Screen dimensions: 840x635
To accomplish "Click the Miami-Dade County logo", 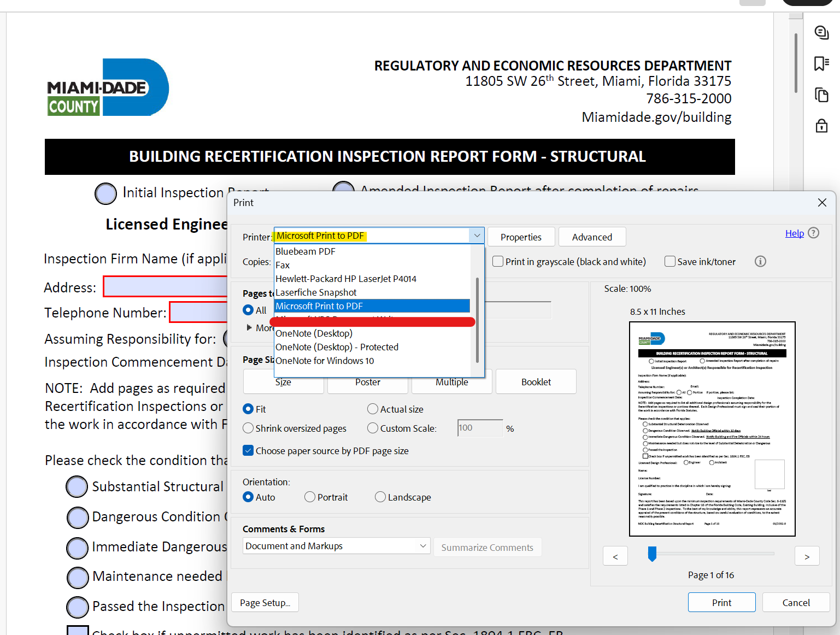I will pos(108,87).
